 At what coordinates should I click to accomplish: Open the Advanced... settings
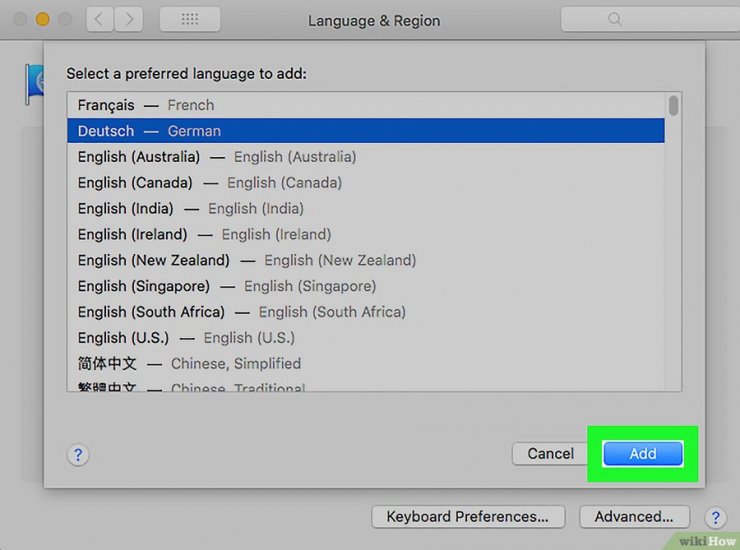click(634, 517)
